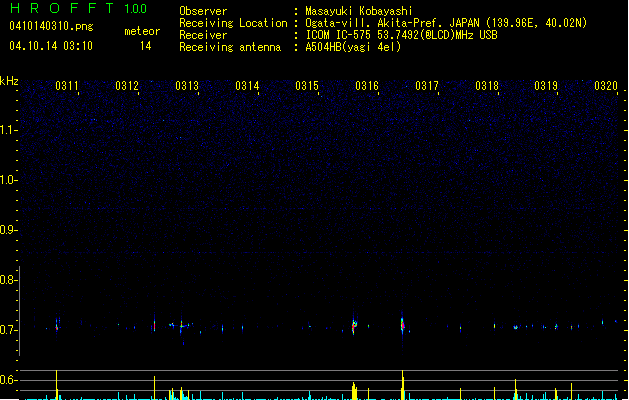
Task: Click the receiver ICOM IC-575 text
Action: click(x=401, y=35)
